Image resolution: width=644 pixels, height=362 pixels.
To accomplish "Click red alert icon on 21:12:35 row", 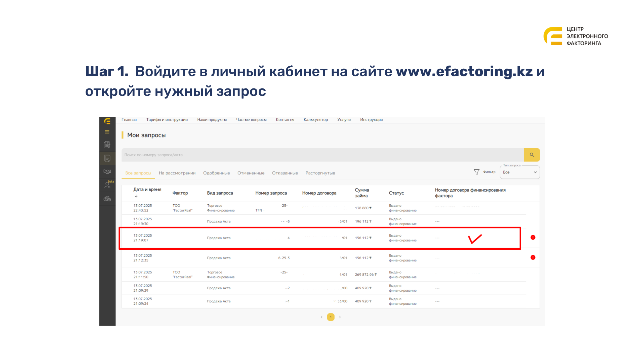I will [533, 257].
